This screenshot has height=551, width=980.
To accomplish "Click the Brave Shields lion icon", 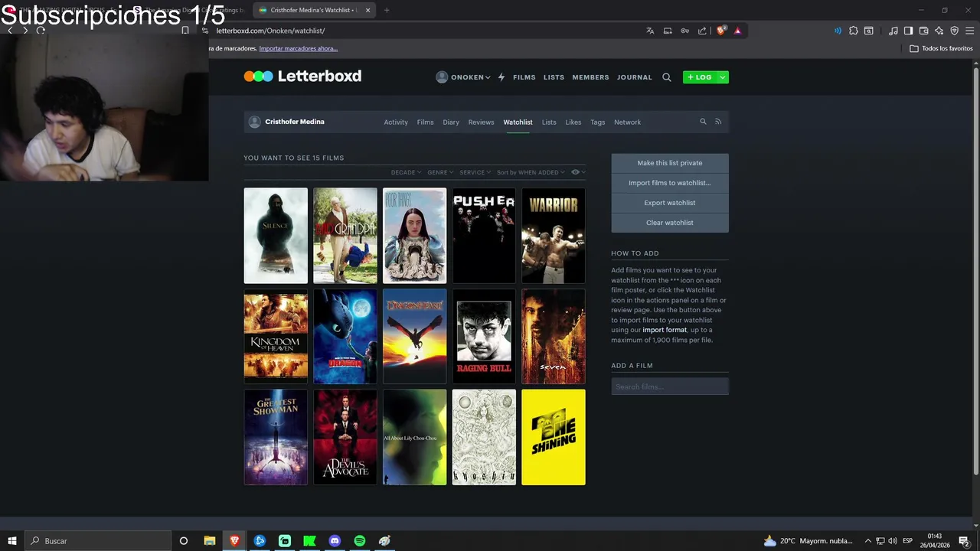I will coord(721,31).
